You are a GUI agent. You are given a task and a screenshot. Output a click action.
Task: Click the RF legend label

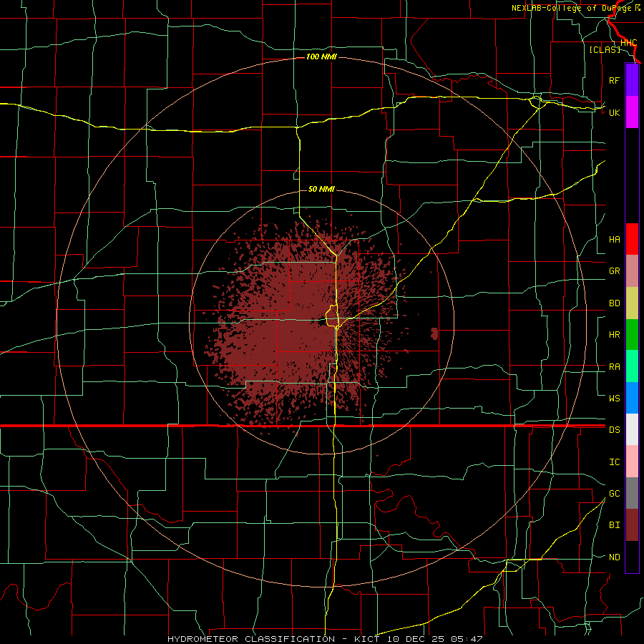(614, 80)
